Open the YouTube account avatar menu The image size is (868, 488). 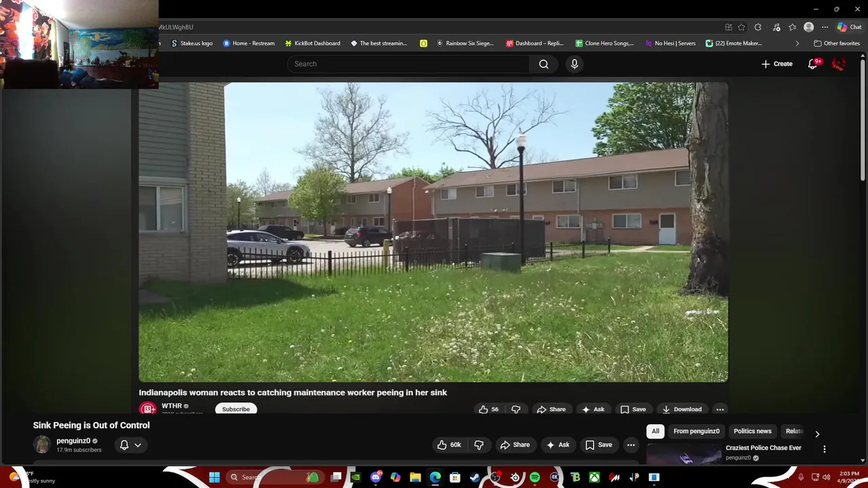839,64
